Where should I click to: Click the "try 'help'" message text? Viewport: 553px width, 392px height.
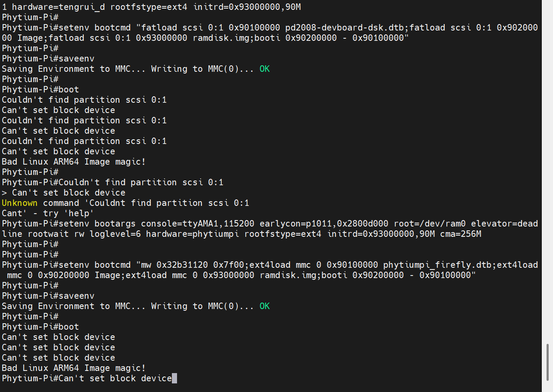point(68,213)
